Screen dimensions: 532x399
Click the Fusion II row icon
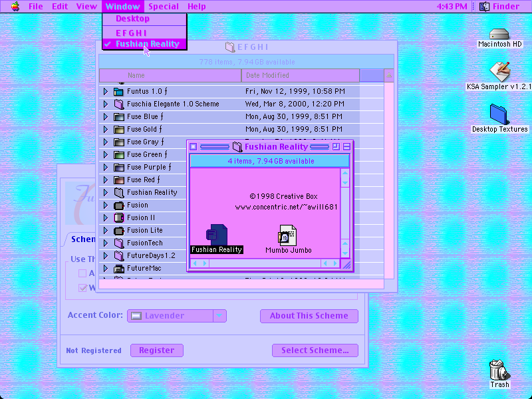tap(119, 218)
